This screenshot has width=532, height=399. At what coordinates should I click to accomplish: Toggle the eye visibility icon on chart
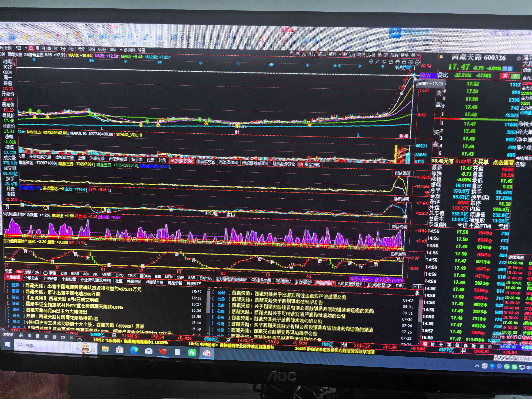coord(384,62)
